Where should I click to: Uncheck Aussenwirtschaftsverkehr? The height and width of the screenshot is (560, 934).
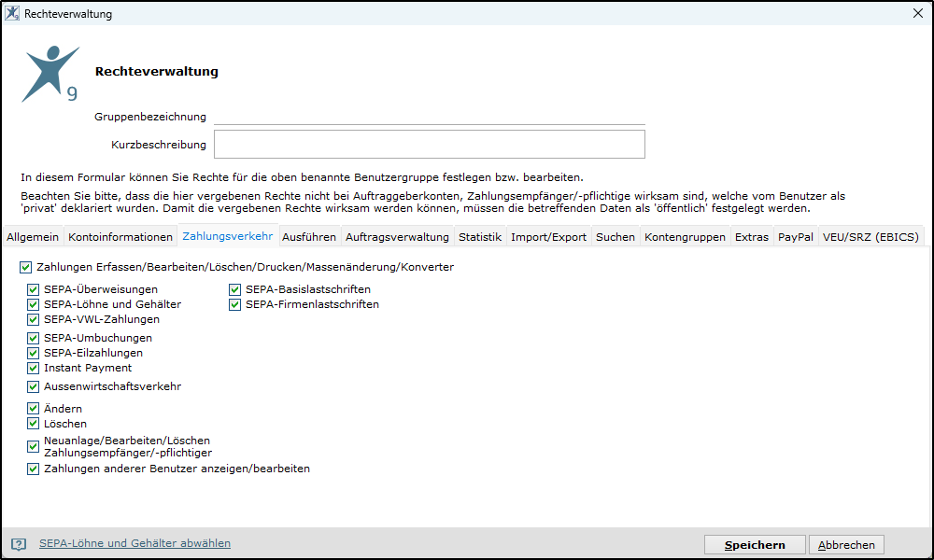[x=34, y=386]
